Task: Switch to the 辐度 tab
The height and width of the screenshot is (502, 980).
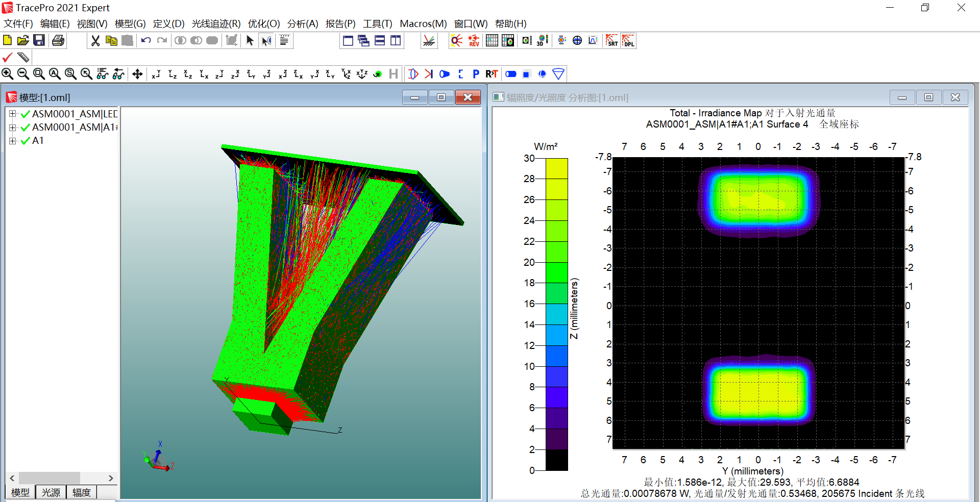Action: pos(82,492)
